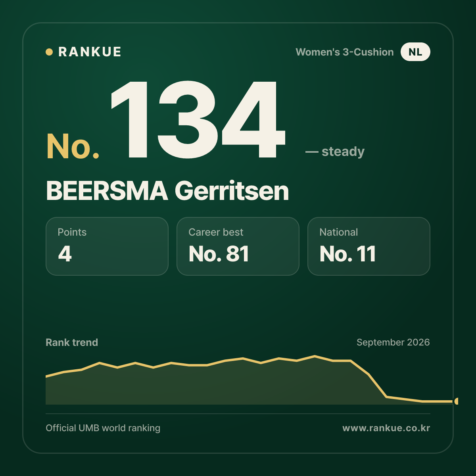Open the Points card
This screenshot has width=476, height=476.
pyautogui.click(x=107, y=246)
